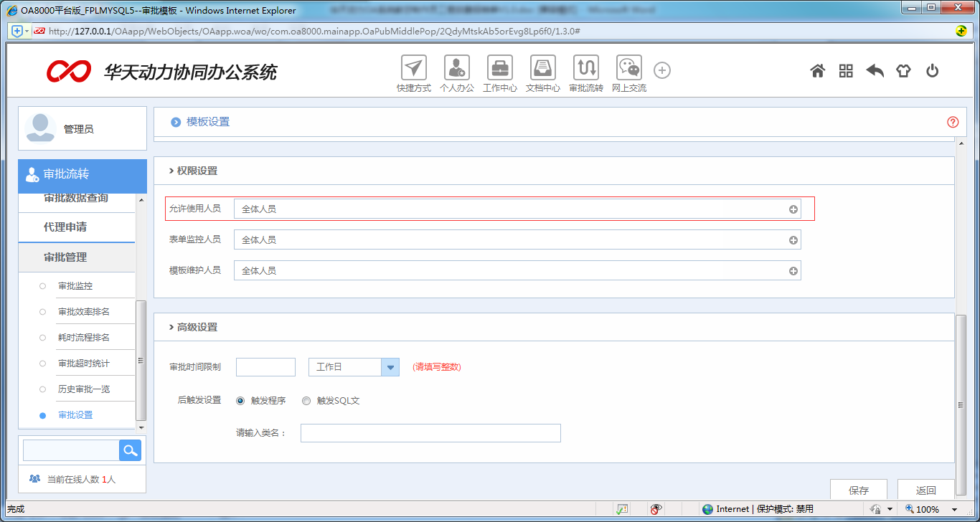Expand the 表单监控人员 member picker
This screenshot has height=522, width=980.
point(793,239)
